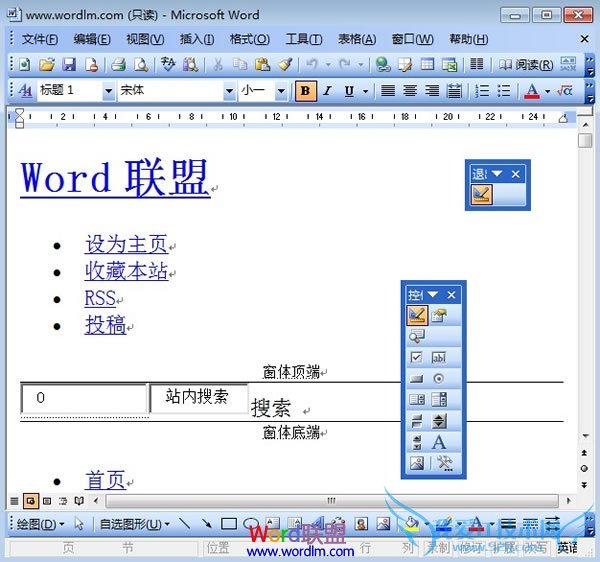This screenshot has height=562, width=600.
Task: Click the Save icon in the toolbar
Action: [69, 65]
